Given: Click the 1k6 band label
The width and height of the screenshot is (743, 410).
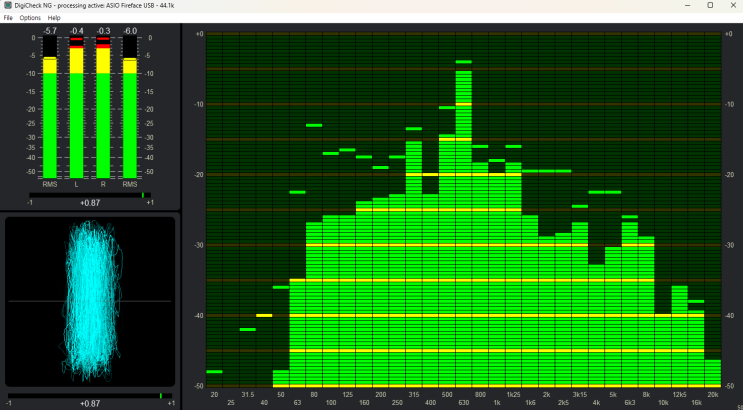Looking at the screenshot, I should [530, 403].
